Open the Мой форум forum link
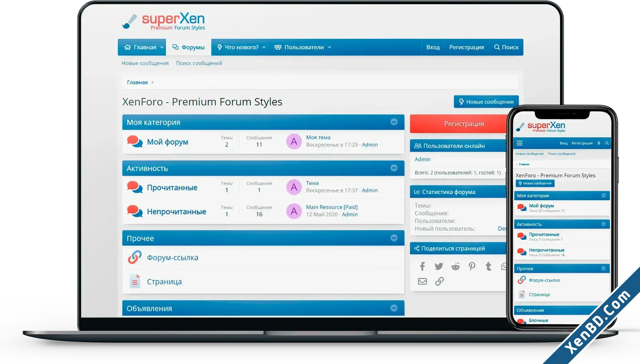 (167, 142)
